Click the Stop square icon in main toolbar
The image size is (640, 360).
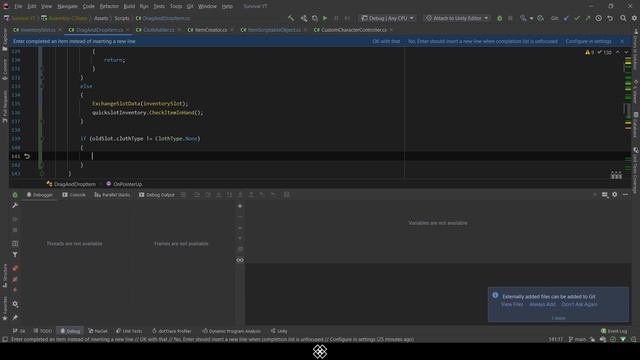(x=510, y=18)
